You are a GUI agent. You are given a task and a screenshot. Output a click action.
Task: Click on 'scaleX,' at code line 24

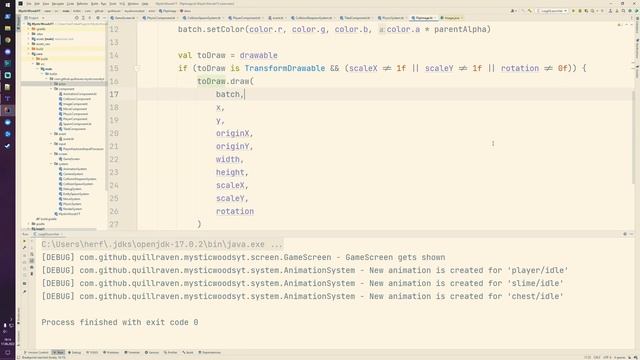point(232,185)
